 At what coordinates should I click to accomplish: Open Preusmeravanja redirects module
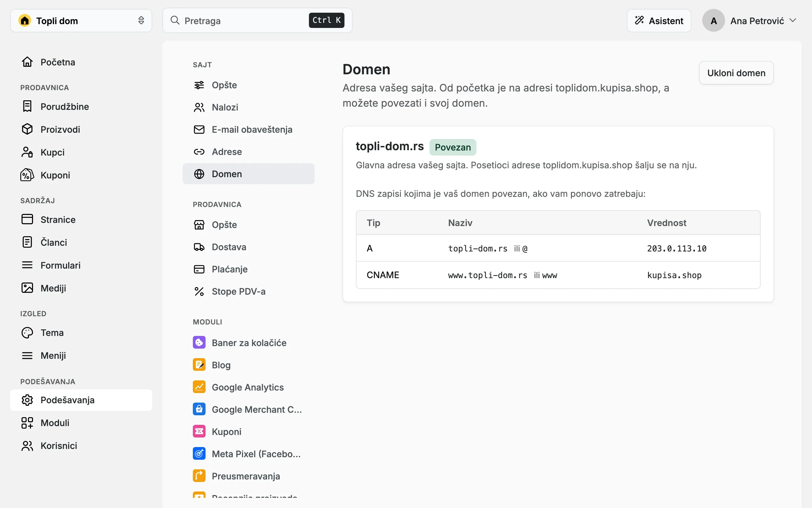click(x=248, y=476)
